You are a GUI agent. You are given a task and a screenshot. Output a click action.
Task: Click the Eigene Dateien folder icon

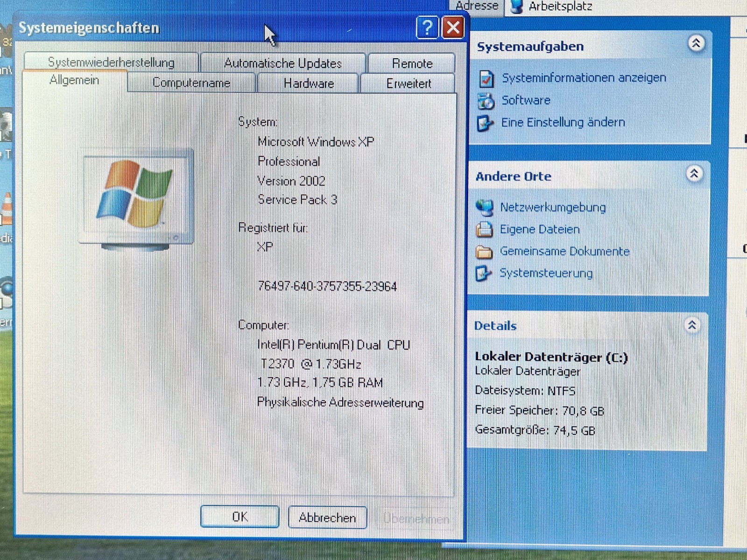(x=484, y=230)
